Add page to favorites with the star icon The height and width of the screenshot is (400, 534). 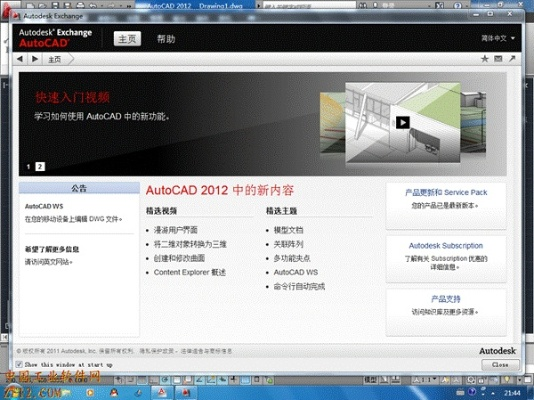pos(485,59)
